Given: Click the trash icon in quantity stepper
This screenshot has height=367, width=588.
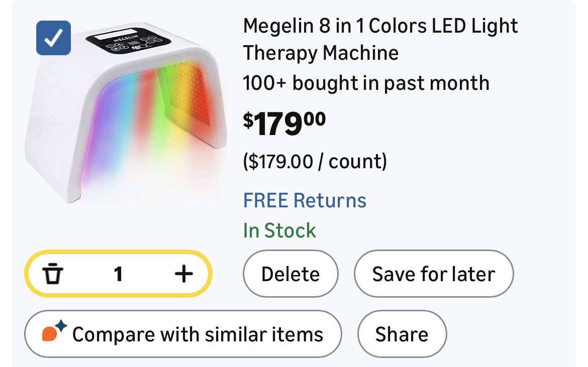Looking at the screenshot, I should click(x=53, y=274).
